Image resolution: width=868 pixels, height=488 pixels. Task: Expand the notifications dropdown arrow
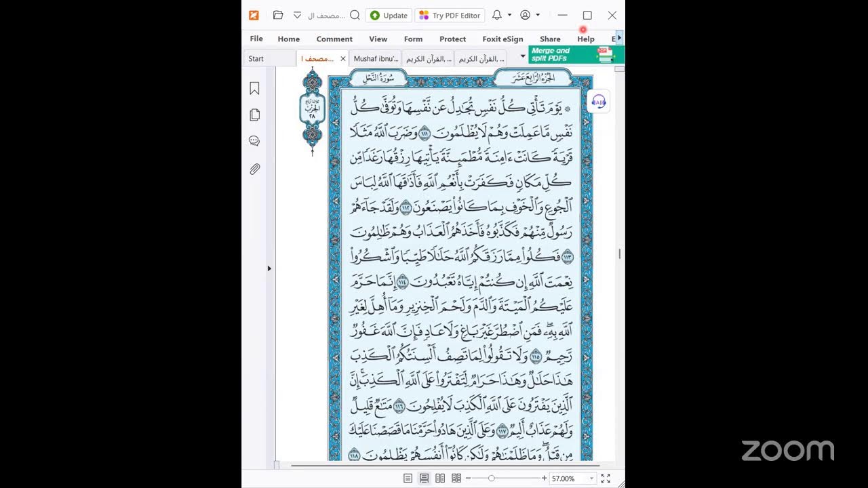coord(509,15)
